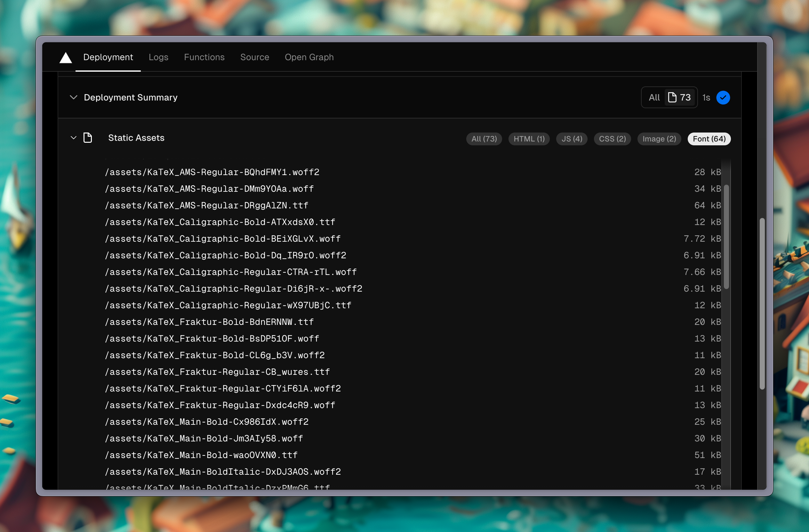Click the page's outer scrollbar thumb
This screenshot has width=809, height=532.
(x=762, y=303)
